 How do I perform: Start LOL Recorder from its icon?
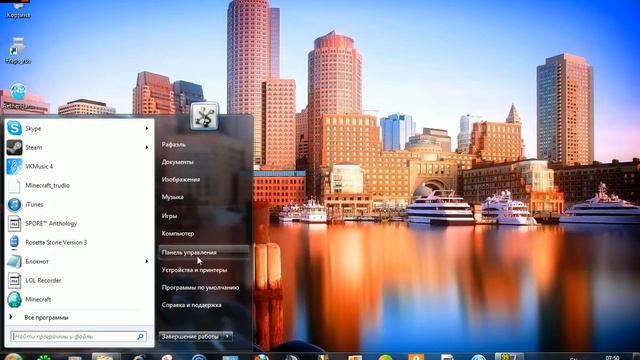pyautogui.click(x=14, y=280)
